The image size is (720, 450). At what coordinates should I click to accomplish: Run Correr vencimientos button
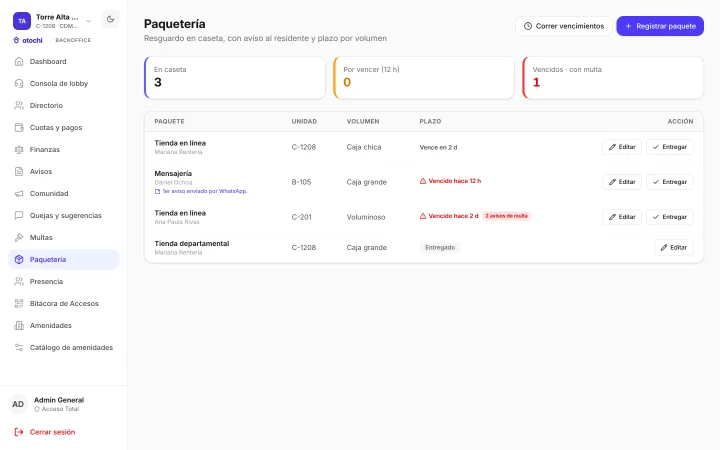click(x=564, y=26)
